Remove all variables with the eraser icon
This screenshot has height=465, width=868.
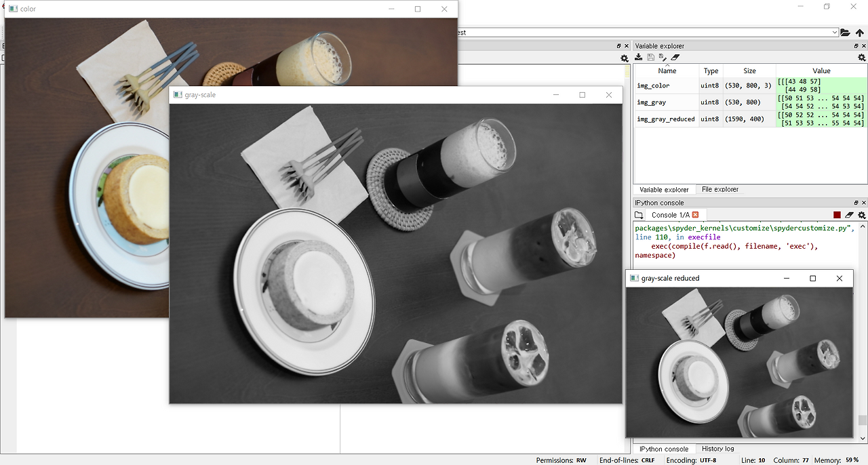pyautogui.click(x=674, y=57)
